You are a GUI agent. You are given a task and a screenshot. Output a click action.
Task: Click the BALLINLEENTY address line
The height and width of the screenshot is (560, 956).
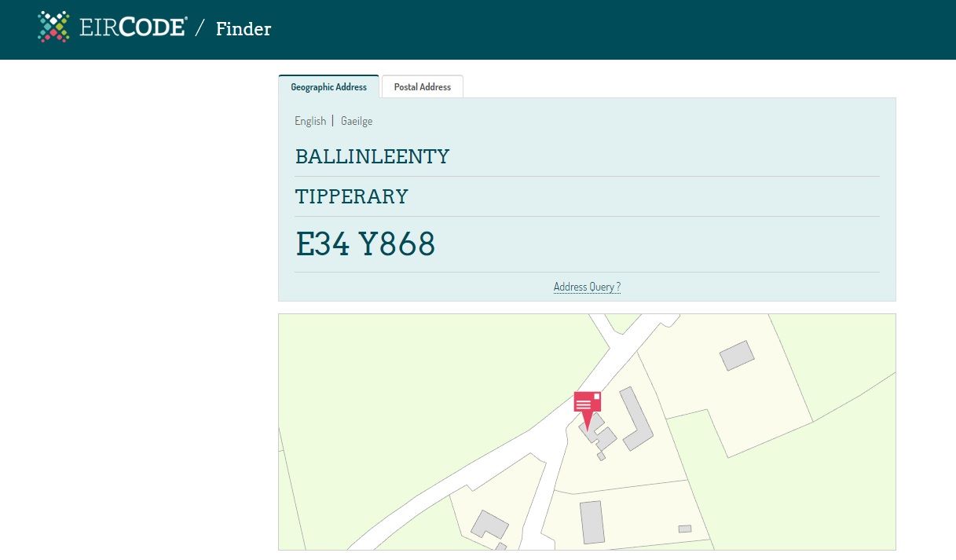pos(372,157)
